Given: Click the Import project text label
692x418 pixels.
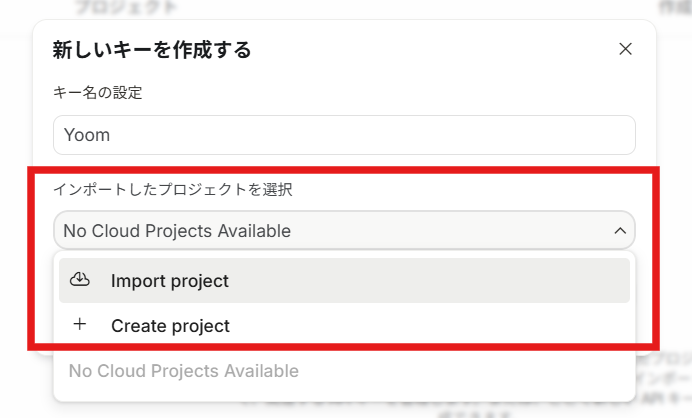Looking at the screenshot, I should [x=170, y=281].
